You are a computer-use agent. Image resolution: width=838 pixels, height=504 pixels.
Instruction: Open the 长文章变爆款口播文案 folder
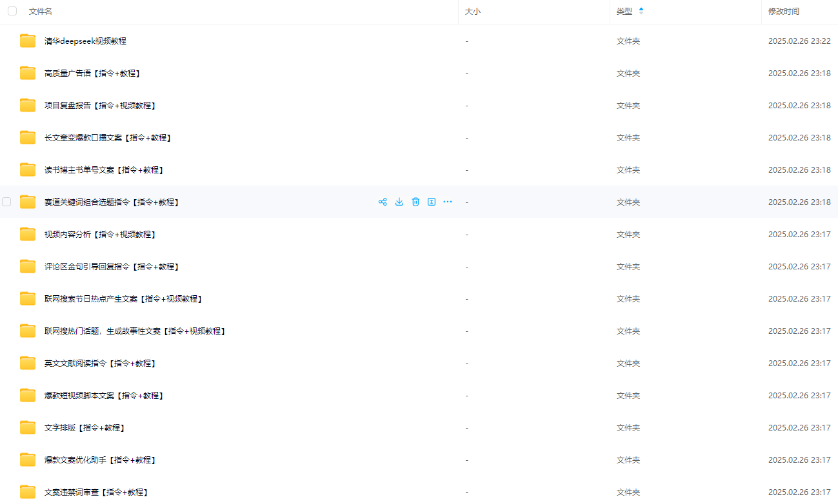(x=108, y=138)
